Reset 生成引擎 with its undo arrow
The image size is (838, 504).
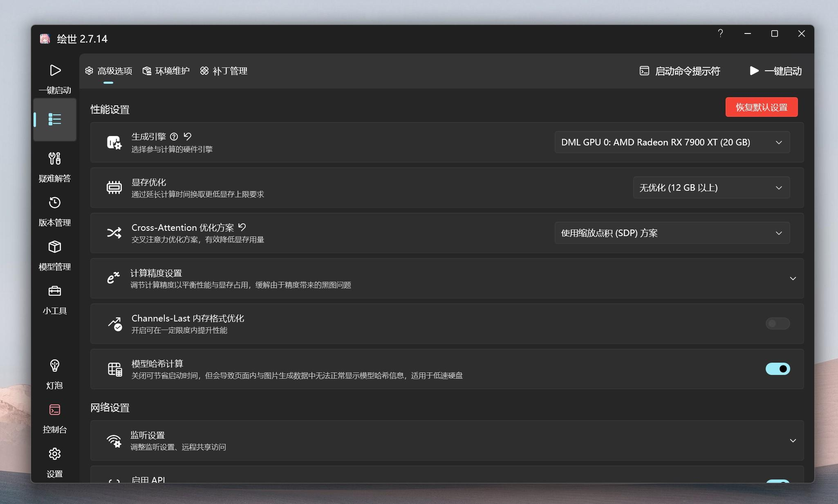[188, 136]
